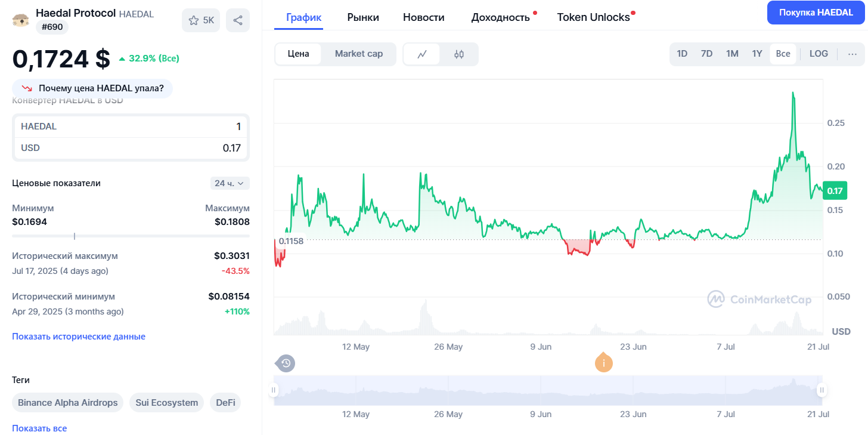868x435 pixels.
Task: Click the HAEDAL converter amount field
Action: click(131, 127)
